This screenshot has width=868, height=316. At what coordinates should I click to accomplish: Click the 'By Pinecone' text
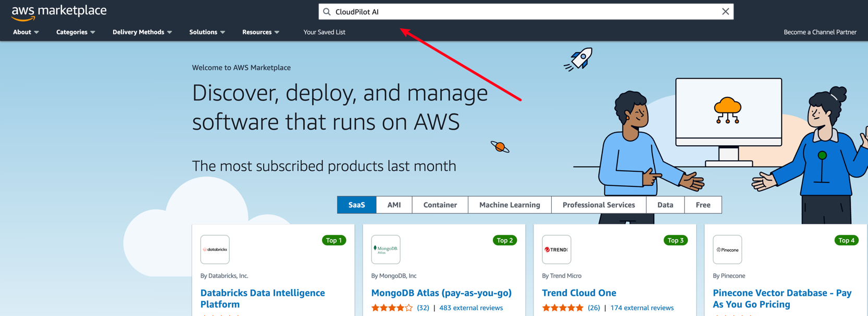729,275
